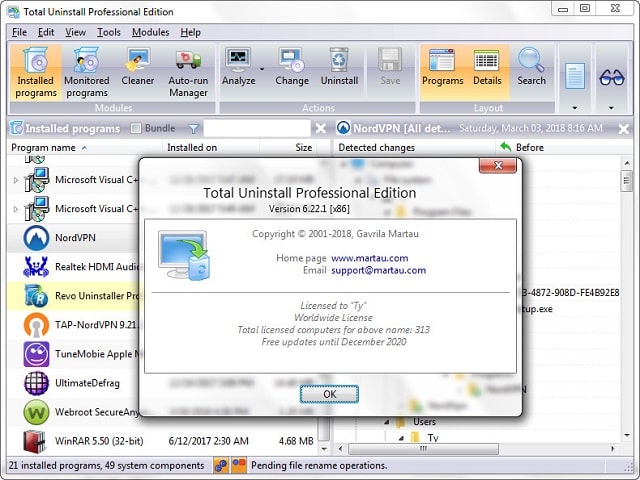Open the Analyze dropdown arrow

(x=262, y=69)
